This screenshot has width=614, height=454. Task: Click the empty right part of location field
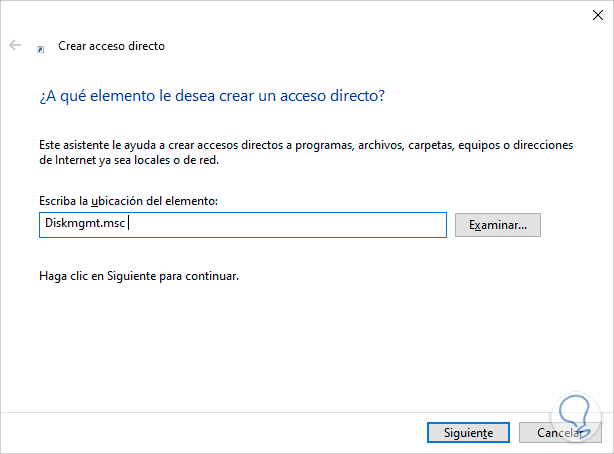[300, 224]
